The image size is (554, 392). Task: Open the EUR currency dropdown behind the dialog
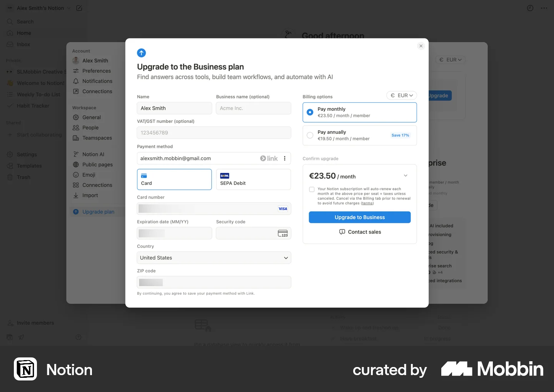(x=451, y=60)
